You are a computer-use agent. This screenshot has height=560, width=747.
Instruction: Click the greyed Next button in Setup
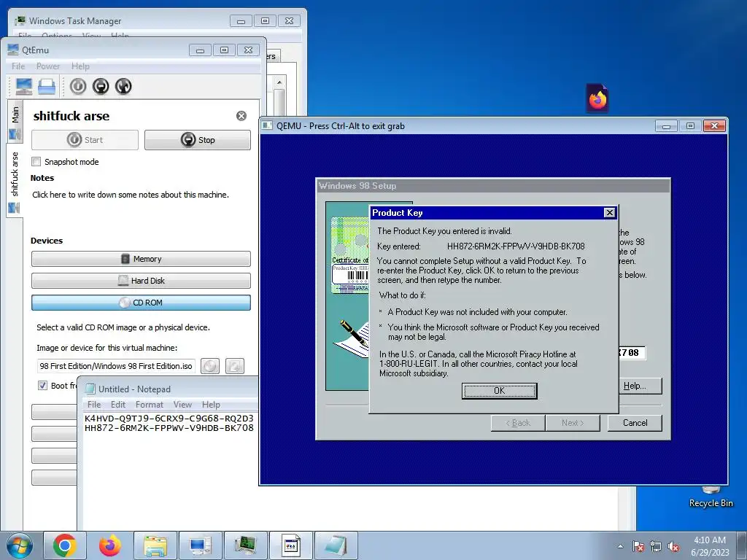(x=573, y=423)
